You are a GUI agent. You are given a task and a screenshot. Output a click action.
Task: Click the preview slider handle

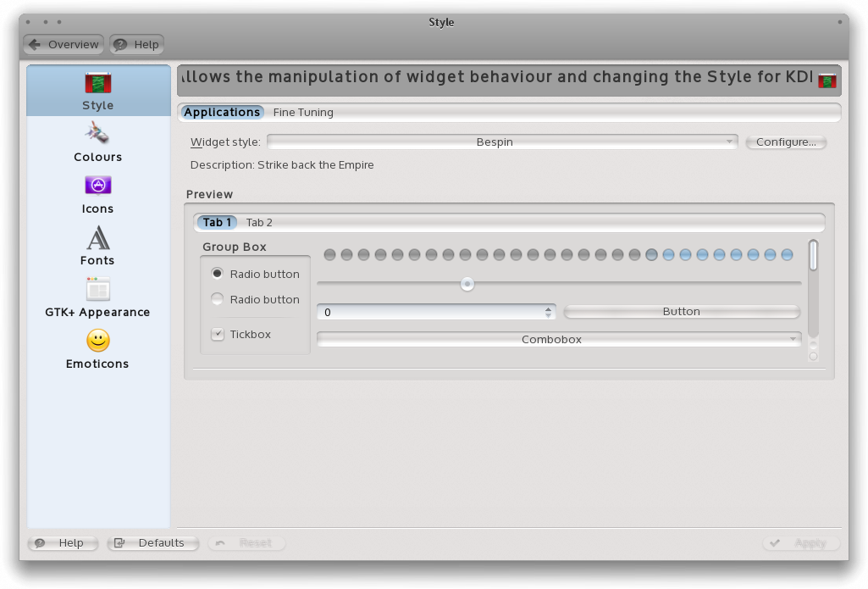pos(467,284)
